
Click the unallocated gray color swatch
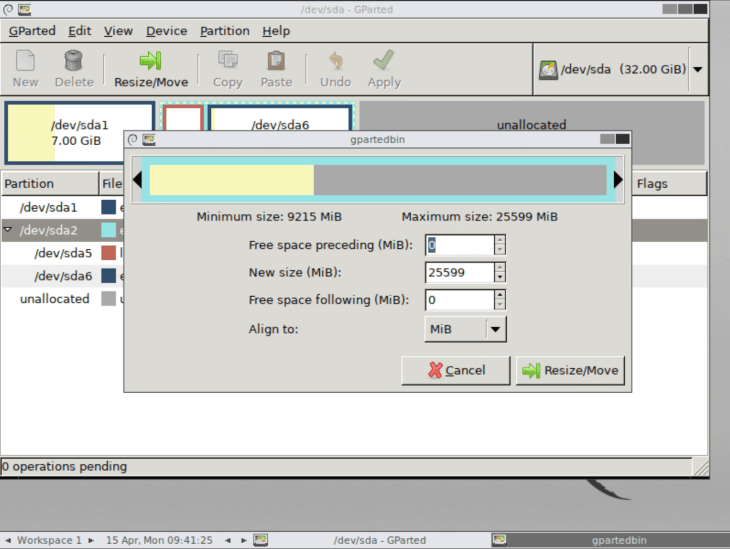[x=108, y=298]
